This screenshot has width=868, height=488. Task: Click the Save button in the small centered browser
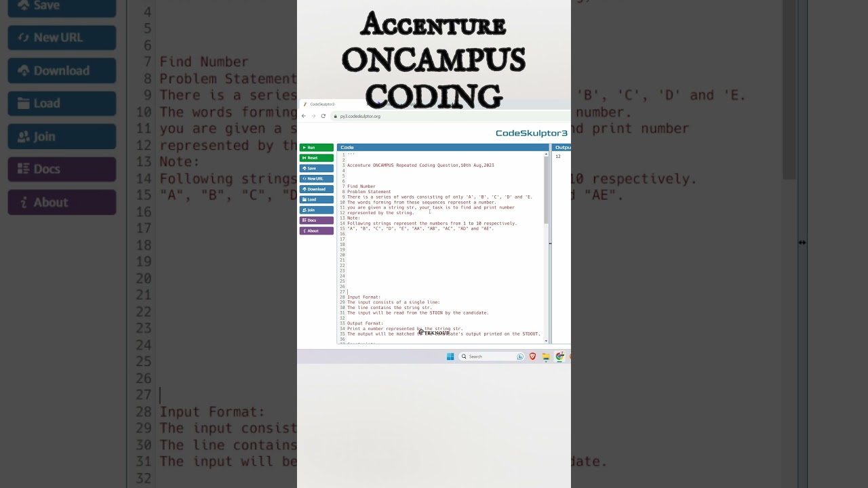316,168
